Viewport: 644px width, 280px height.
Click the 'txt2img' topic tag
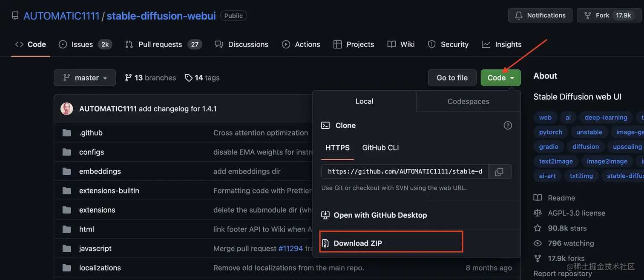[x=581, y=176]
